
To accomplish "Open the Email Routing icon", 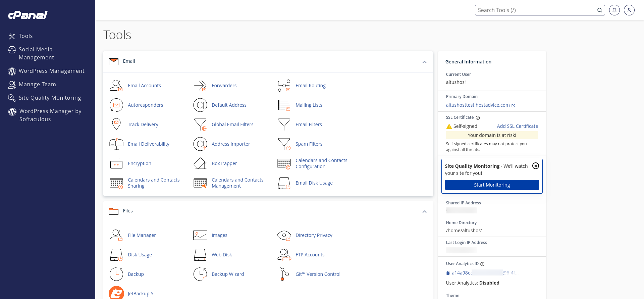I will (x=284, y=86).
